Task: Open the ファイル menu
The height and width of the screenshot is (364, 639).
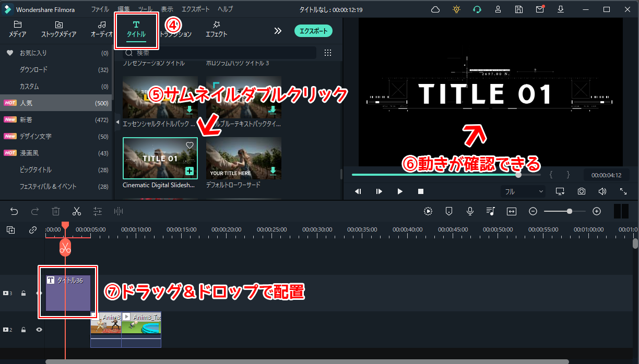Action: [100, 9]
